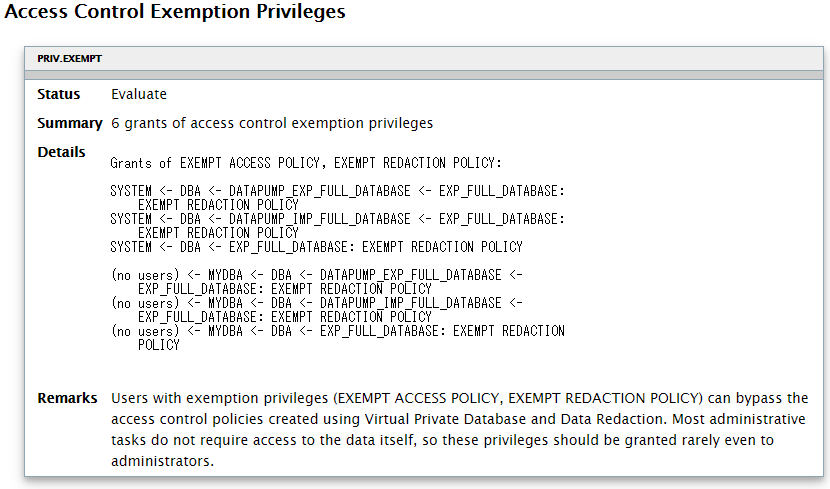Click the Evaluate status value
This screenshot has height=489, width=830.
[139, 94]
